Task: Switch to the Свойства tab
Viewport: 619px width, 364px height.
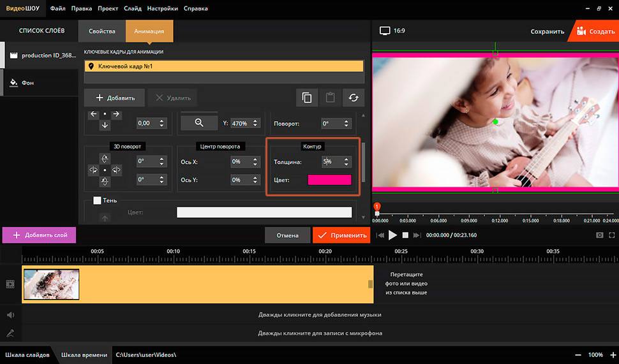Action: tap(102, 31)
